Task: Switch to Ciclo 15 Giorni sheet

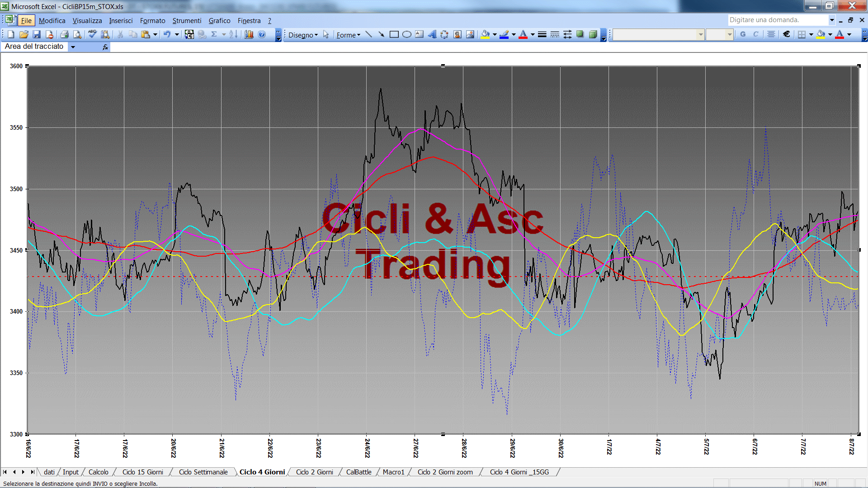Action: (142, 472)
